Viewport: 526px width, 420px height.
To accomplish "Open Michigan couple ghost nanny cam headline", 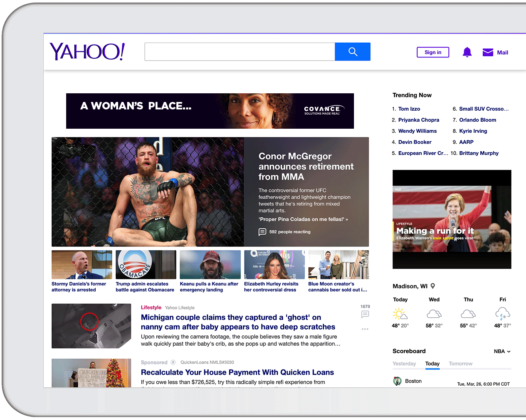I will click(238, 322).
